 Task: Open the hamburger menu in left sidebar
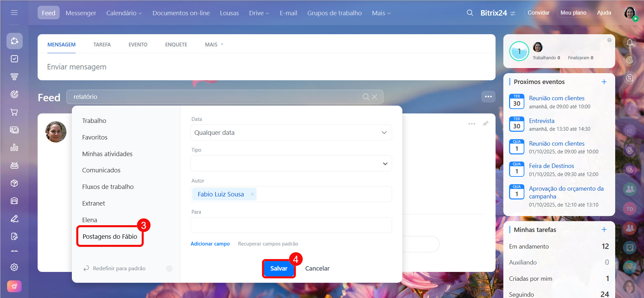point(14,13)
